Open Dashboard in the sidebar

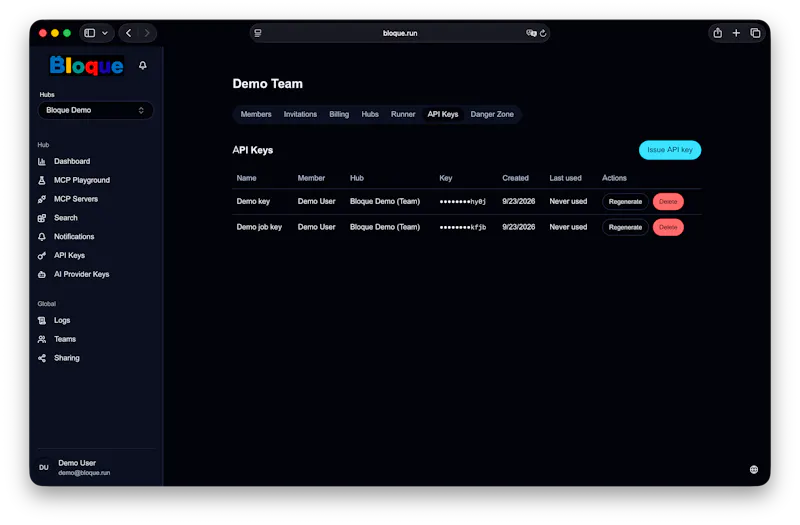click(x=72, y=161)
